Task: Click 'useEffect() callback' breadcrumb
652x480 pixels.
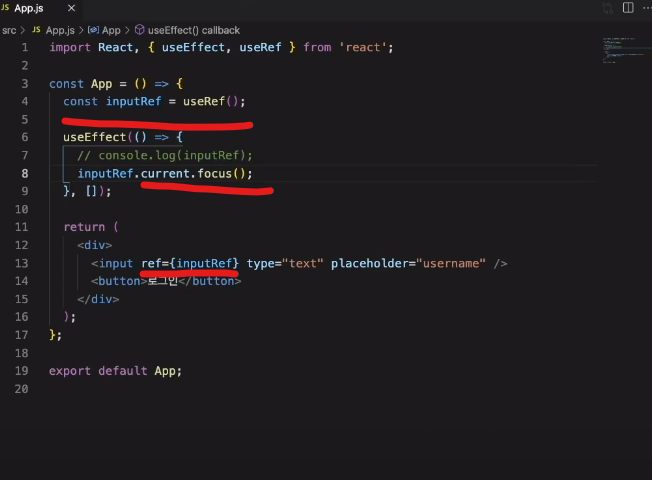Action: (194, 30)
